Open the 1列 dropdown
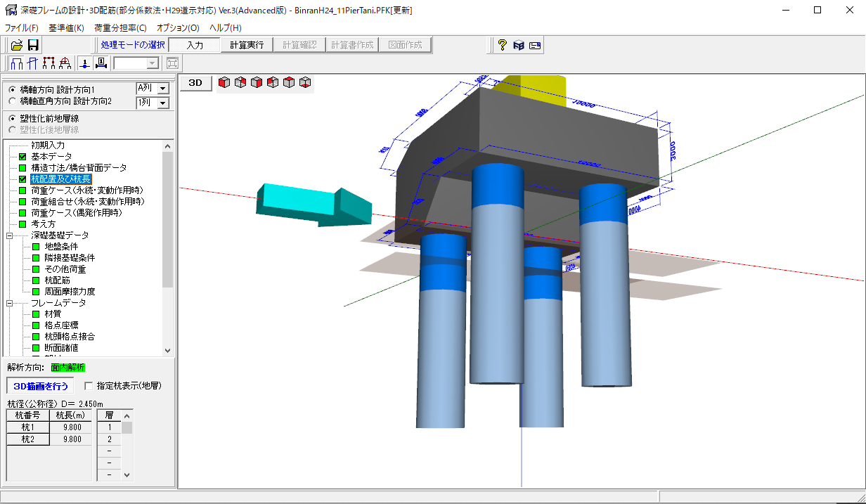Image resolution: width=866 pixels, height=504 pixels. (163, 103)
